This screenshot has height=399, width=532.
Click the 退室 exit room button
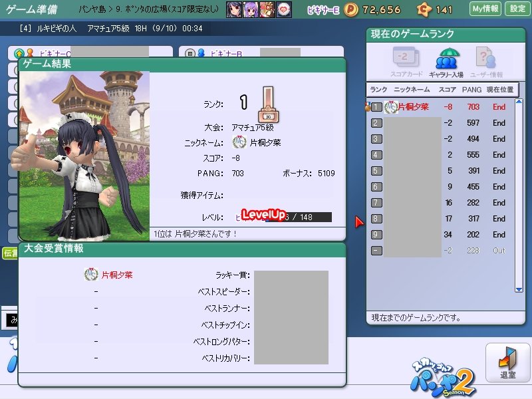point(508,362)
